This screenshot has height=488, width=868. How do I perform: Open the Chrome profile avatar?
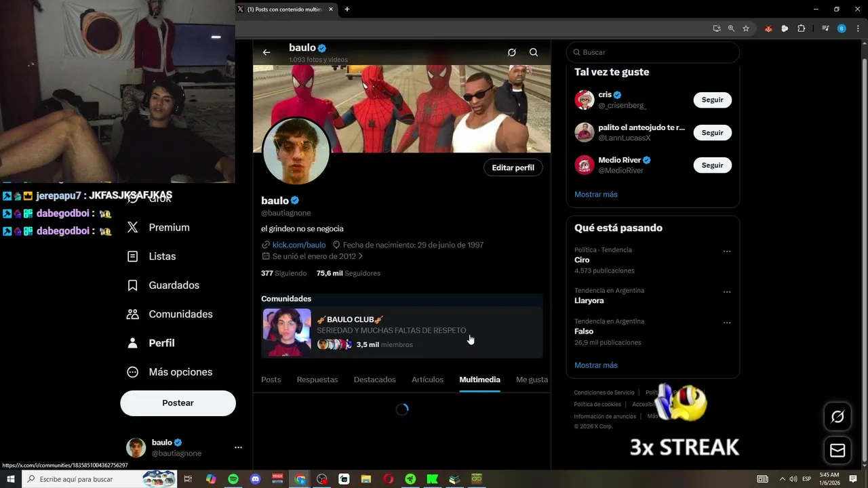842,28
